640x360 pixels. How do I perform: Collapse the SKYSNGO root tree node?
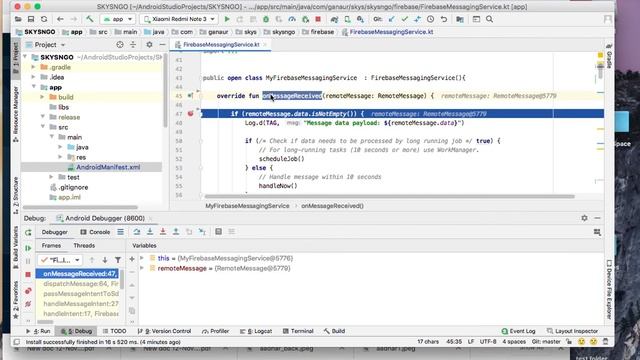point(25,57)
